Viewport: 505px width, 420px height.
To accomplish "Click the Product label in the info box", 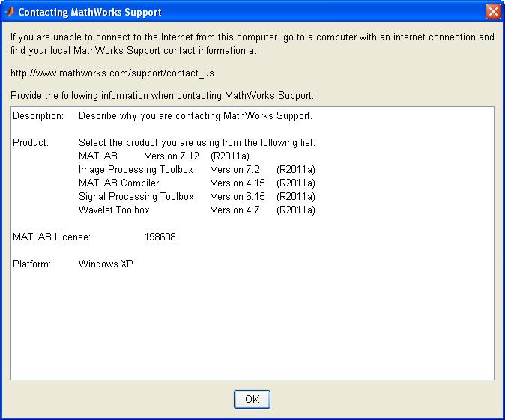I will pyautogui.click(x=31, y=143).
